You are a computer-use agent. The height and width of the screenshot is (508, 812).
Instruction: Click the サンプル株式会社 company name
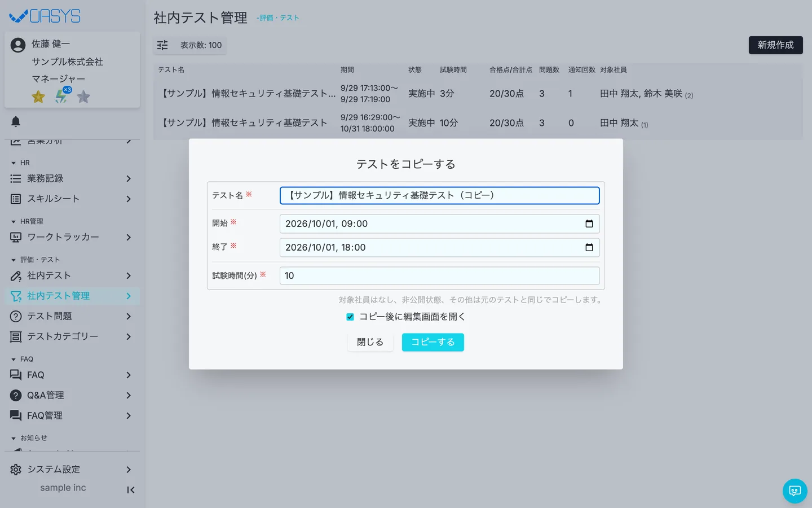(67, 62)
